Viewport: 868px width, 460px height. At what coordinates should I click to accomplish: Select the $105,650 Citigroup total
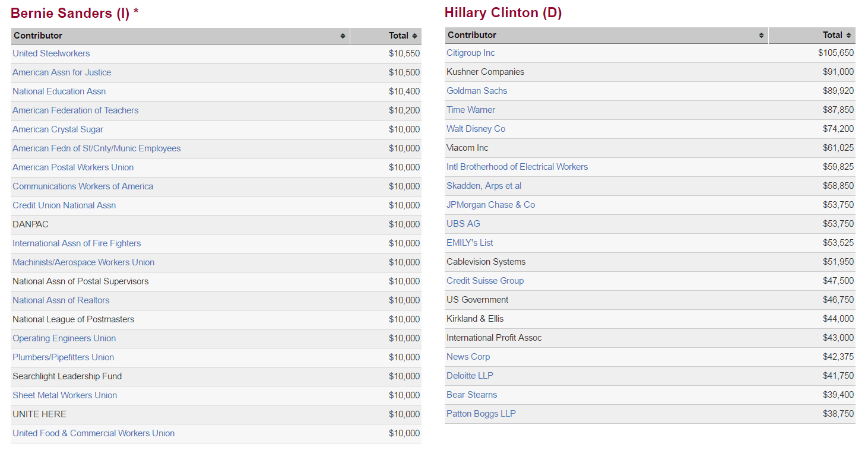tap(836, 53)
